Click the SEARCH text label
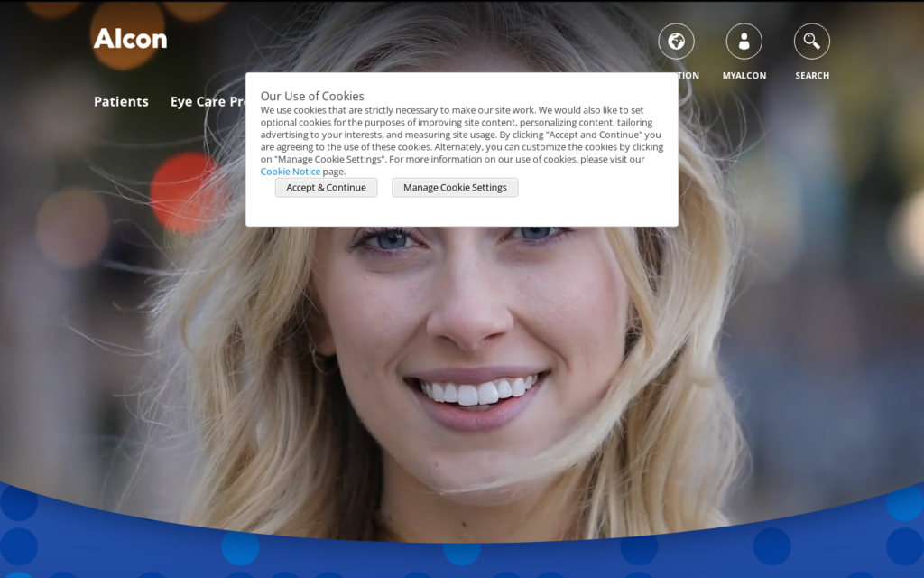Image resolution: width=924 pixels, height=578 pixels. click(x=811, y=76)
